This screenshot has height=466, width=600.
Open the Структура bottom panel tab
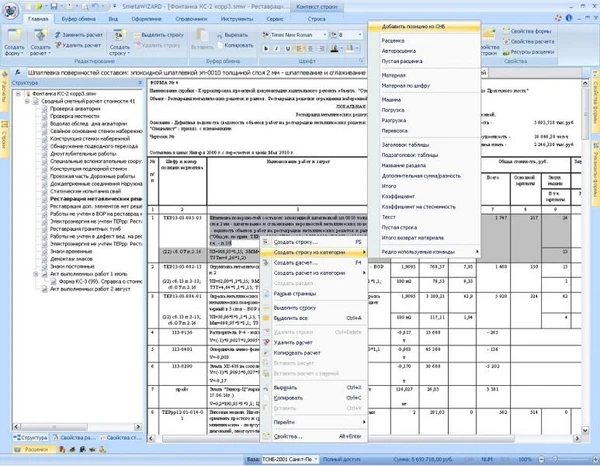pos(30,437)
